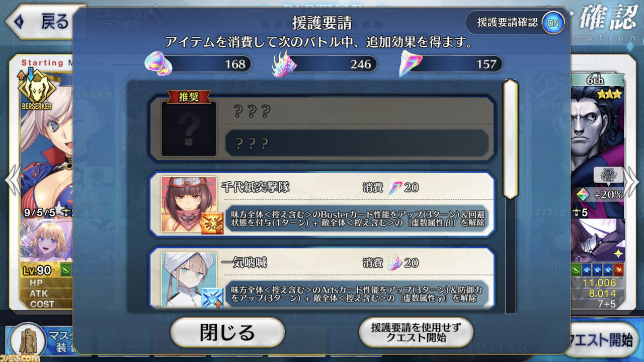644x362 pixels.
Task: Select the 一気吶喊 support entry
Action: pyautogui.click(x=321, y=278)
